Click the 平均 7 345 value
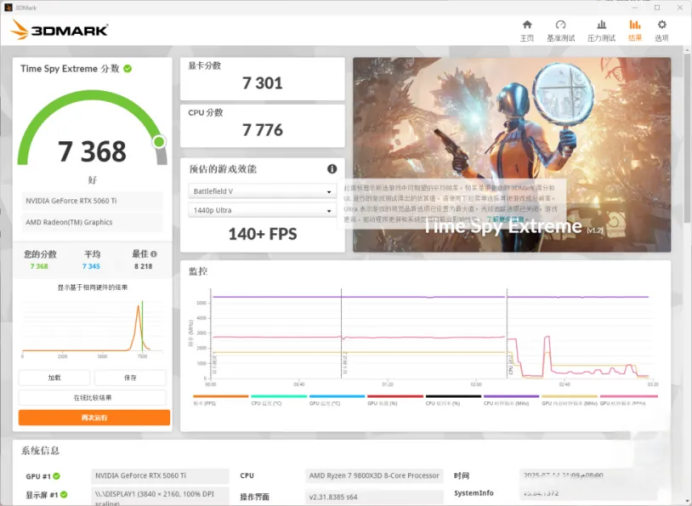The width and height of the screenshot is (692, 506). [91, 266]
